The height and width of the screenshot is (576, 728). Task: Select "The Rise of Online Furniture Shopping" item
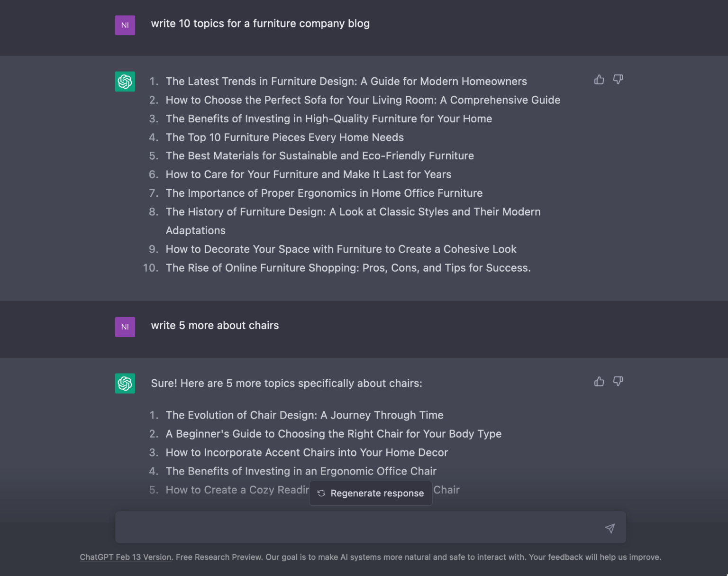click(348, 268)
